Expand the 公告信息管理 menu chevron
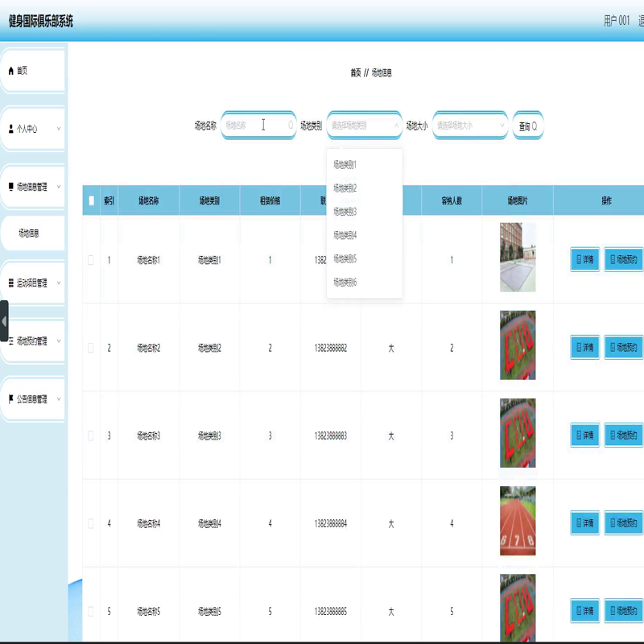The image size is (644, 644). 59,398
